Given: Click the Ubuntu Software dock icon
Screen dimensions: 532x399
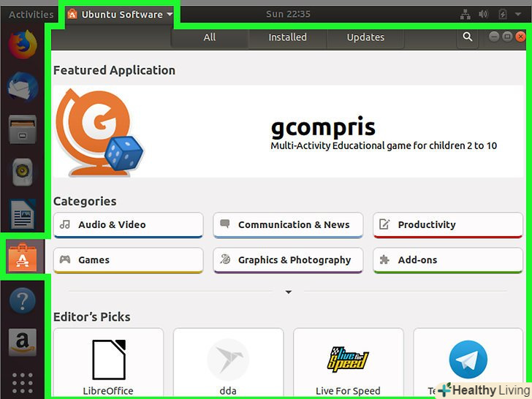Looking at the screenshot, I should (x=23, y=256).
